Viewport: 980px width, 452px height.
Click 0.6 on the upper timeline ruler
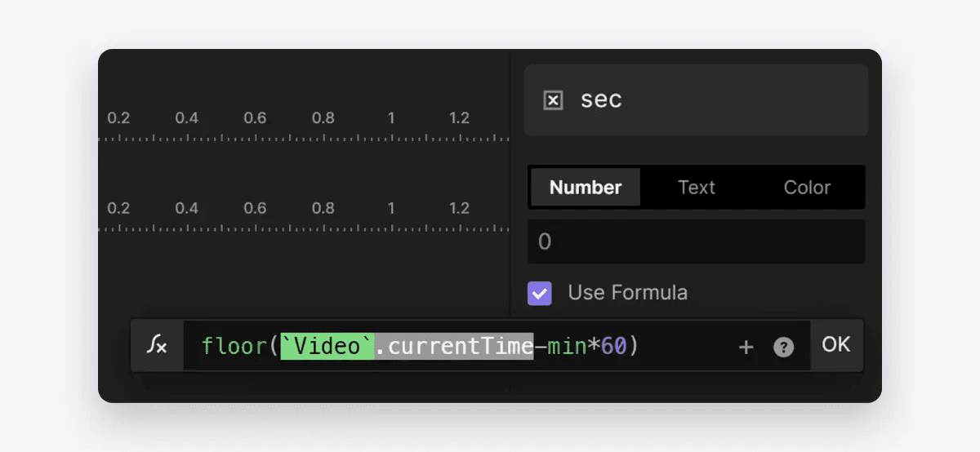(x=255, y=118)
